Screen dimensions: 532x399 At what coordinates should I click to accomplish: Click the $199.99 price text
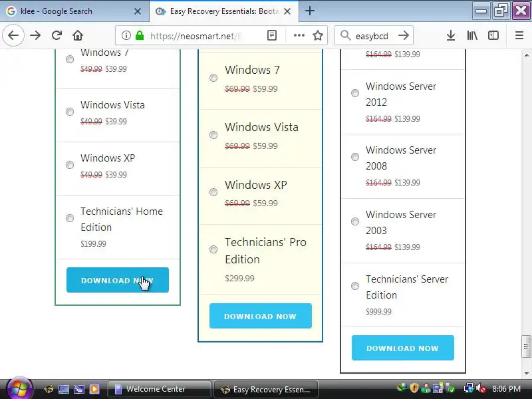click(x=93, y=243)
